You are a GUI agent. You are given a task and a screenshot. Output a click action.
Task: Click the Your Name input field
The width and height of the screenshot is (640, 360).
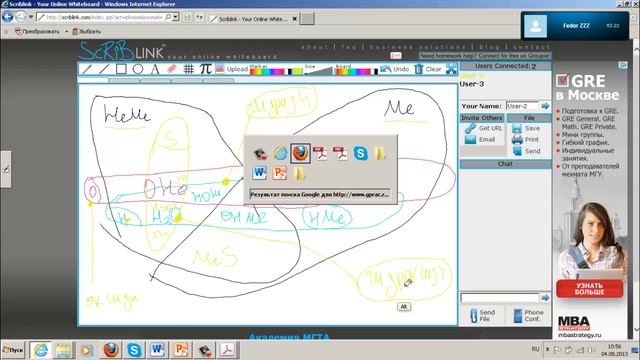(522, 106)
